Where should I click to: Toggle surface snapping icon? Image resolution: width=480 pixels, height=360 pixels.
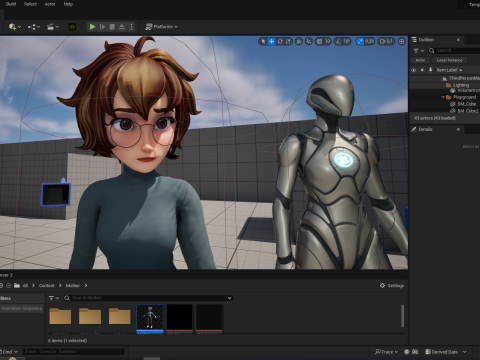(x=309, y=41)
